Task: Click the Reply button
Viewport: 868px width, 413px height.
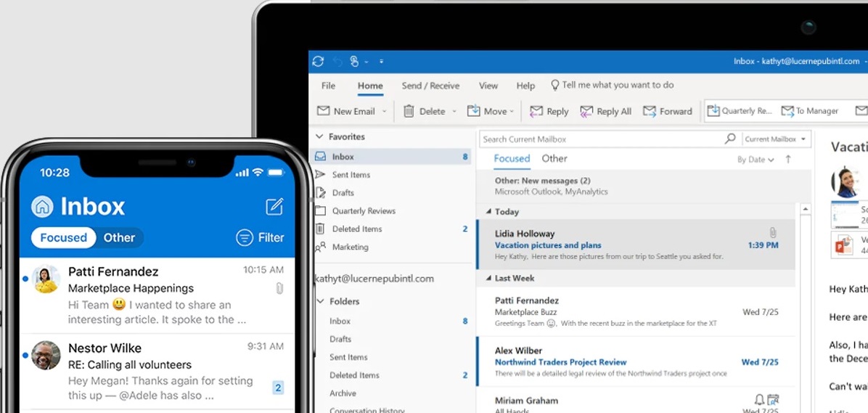Action: pos(549,111)
